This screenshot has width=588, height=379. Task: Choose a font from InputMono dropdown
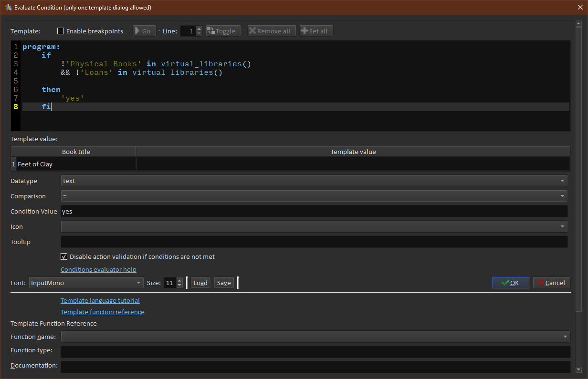(x=86, y=283)
